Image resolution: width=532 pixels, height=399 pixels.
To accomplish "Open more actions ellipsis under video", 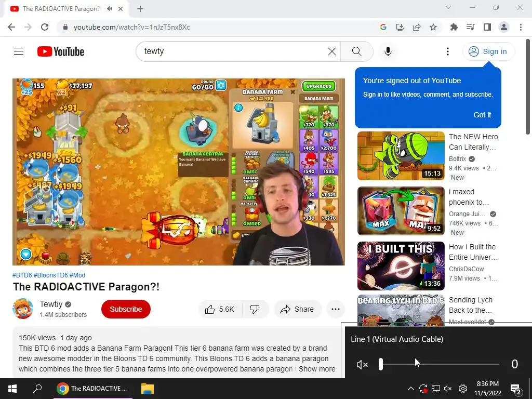I will tap(336, 309).
